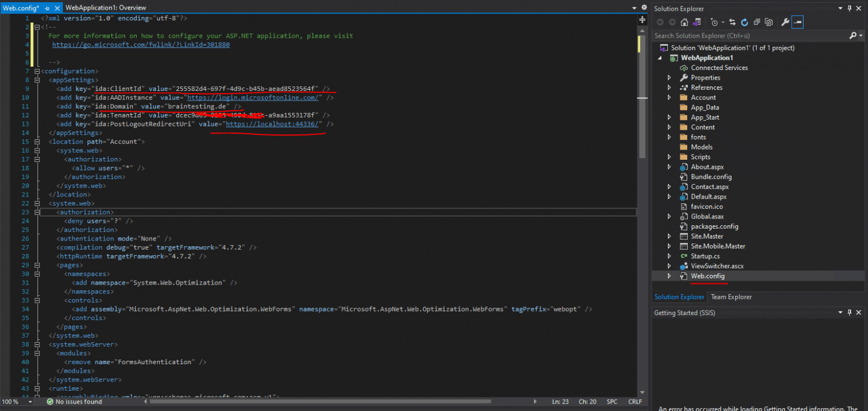Click the login.microsoftonline.com link on line 10
This screenshot has height=411, width=868.
pyautogui.click(x=254, y=98)
